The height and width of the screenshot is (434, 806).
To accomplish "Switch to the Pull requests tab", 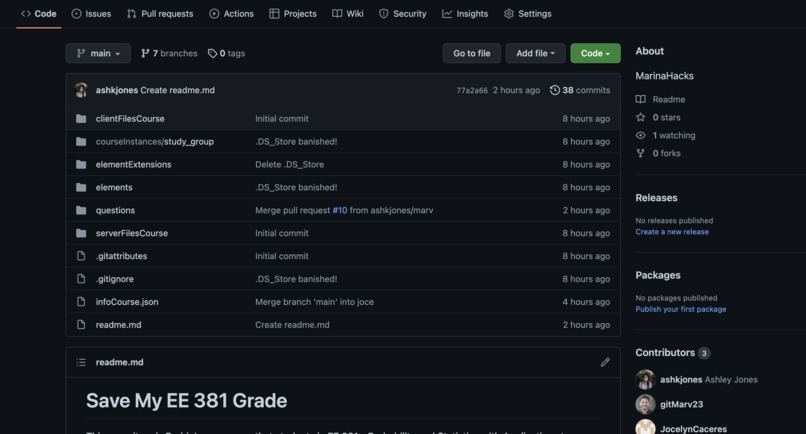I will pyautogui.click(x=160, y=14).
